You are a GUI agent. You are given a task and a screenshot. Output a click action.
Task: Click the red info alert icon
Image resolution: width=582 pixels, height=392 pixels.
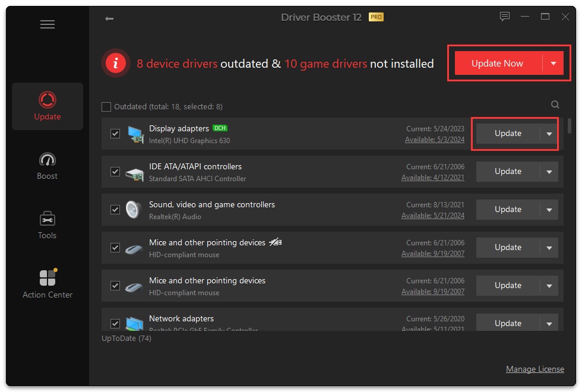pyautogui.click(x=115, y=63)
